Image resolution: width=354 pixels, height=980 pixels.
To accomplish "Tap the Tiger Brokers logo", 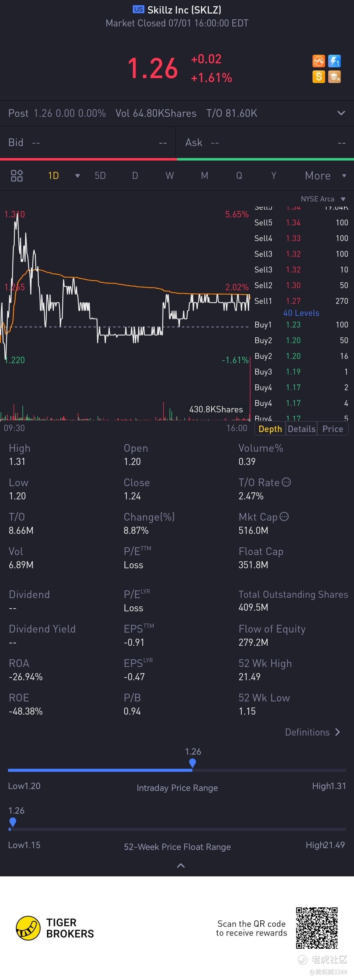I will pos(55,928).
